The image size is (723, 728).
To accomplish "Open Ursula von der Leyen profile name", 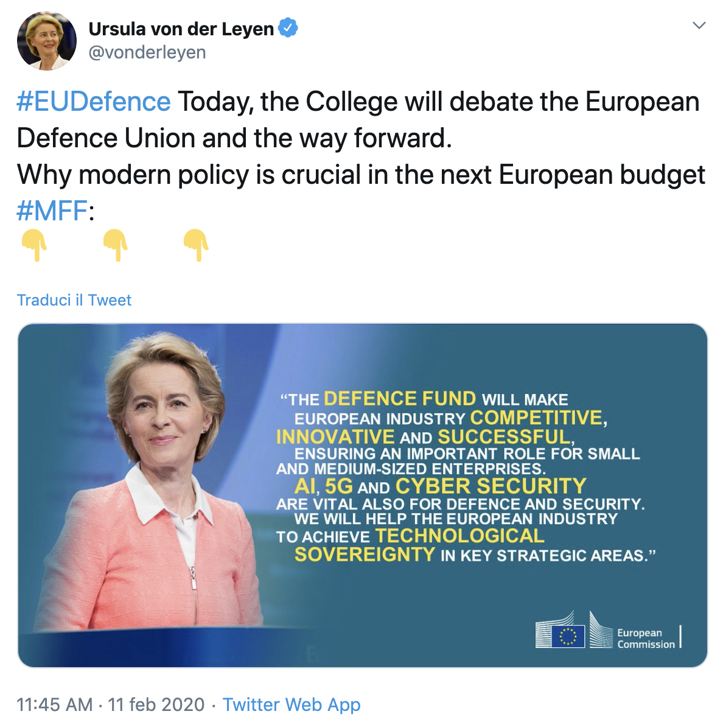I will tap(181, 29).
